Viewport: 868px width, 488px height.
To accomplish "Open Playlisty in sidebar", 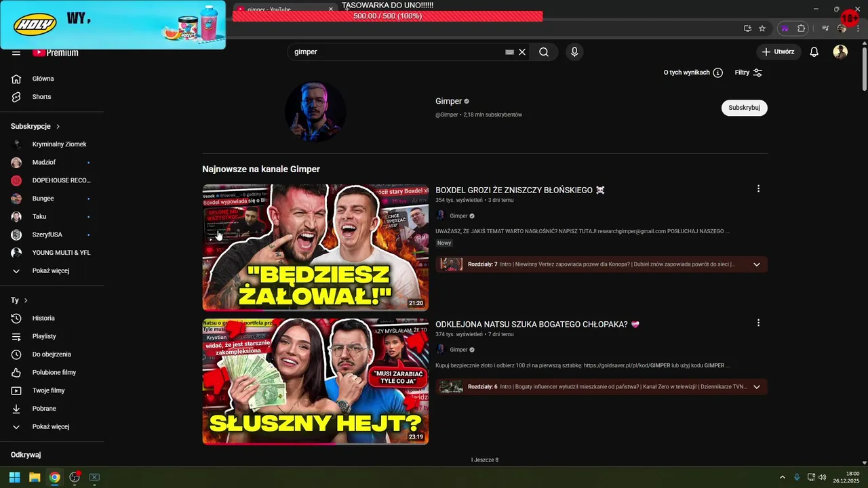I will (52, 336).
